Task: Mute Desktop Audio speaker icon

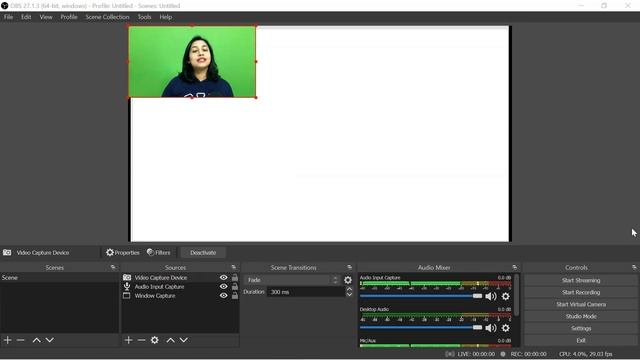Action: coord(491,328)
